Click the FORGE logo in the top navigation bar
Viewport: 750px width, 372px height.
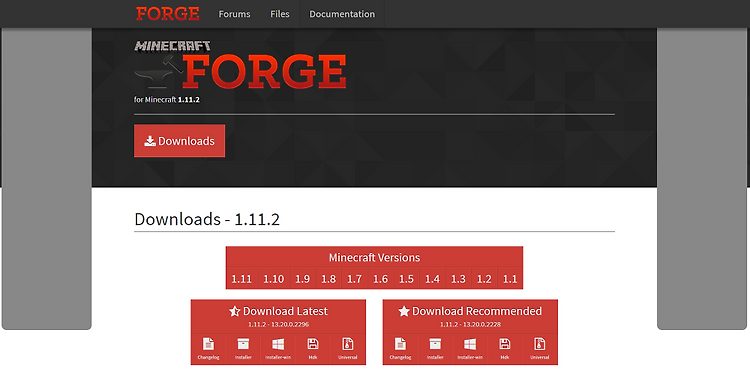point(167,13)
